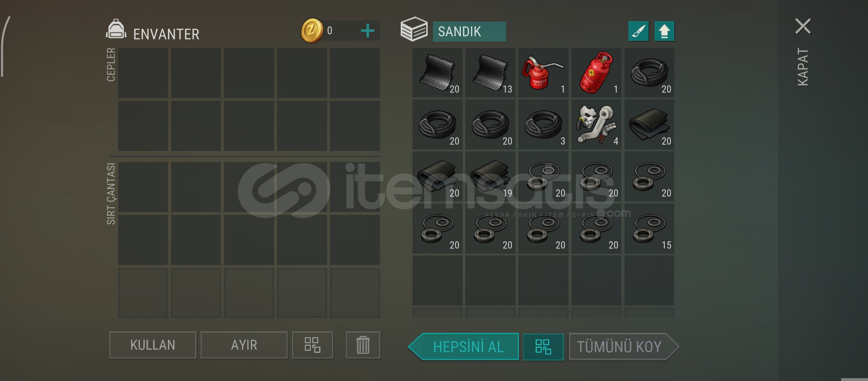This screenshot has width=868, height=381.
Task: Select the rubber hose stack of 3
Action: (x=543, y=125)
